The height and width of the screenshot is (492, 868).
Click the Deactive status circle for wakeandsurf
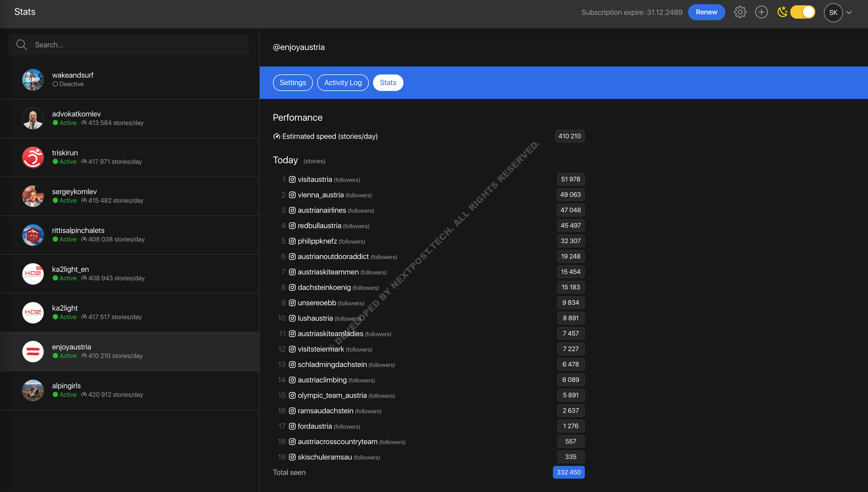click(x=55, y=84)
